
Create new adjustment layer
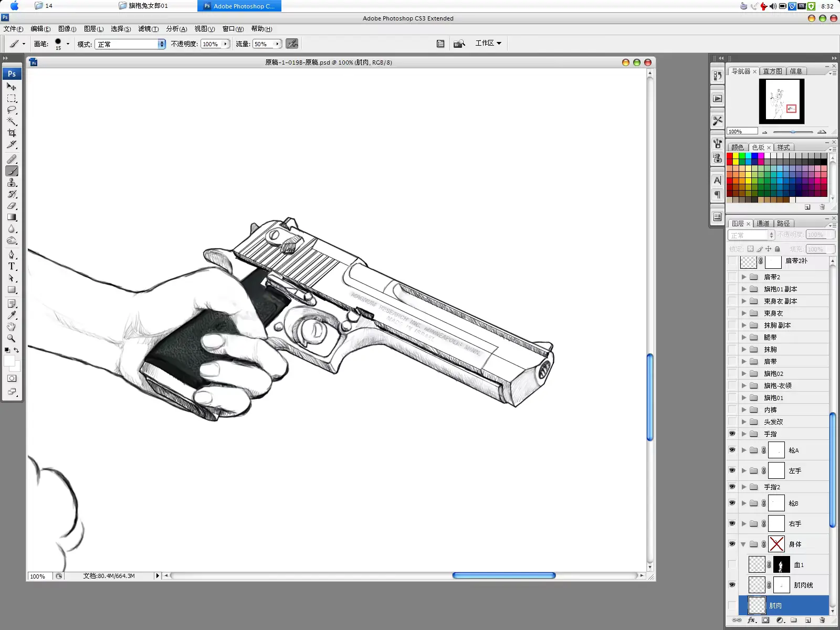point(780,620)
